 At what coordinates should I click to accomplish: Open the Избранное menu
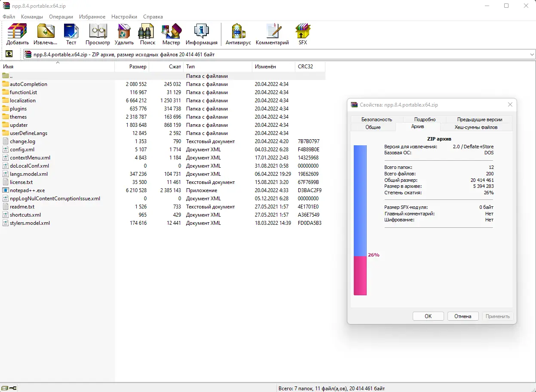tap(92, 17)
